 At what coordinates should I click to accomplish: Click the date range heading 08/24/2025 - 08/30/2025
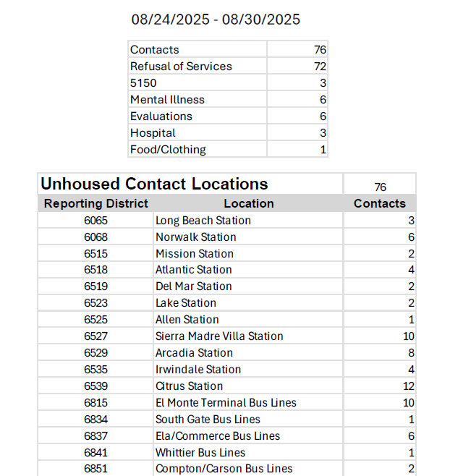pyautogui.click(x=216, y=20)
